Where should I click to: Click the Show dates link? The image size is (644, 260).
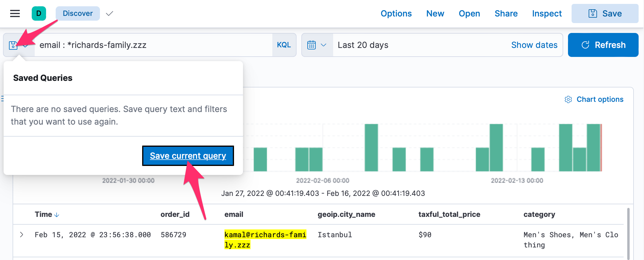(x=534, y=45)
